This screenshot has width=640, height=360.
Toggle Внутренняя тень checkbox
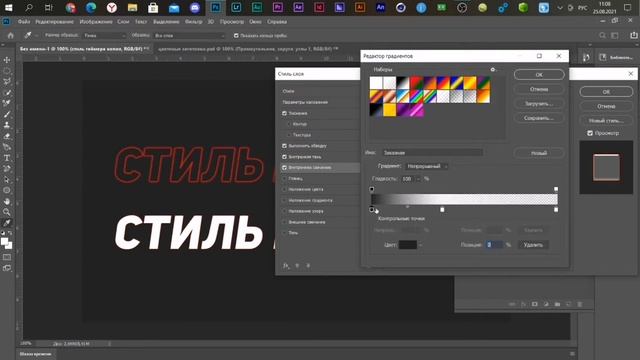coord(284,157)
